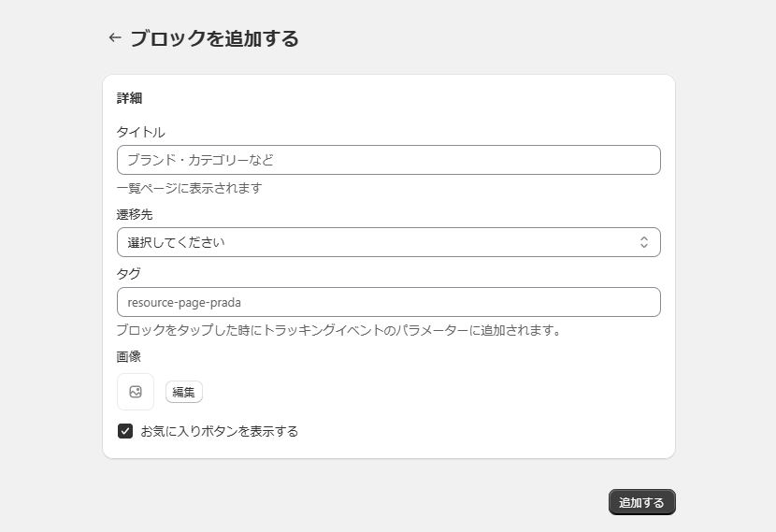Click the 詳細 section heading
This screenshot has width=776, height=532.
(x=130, y=98)
